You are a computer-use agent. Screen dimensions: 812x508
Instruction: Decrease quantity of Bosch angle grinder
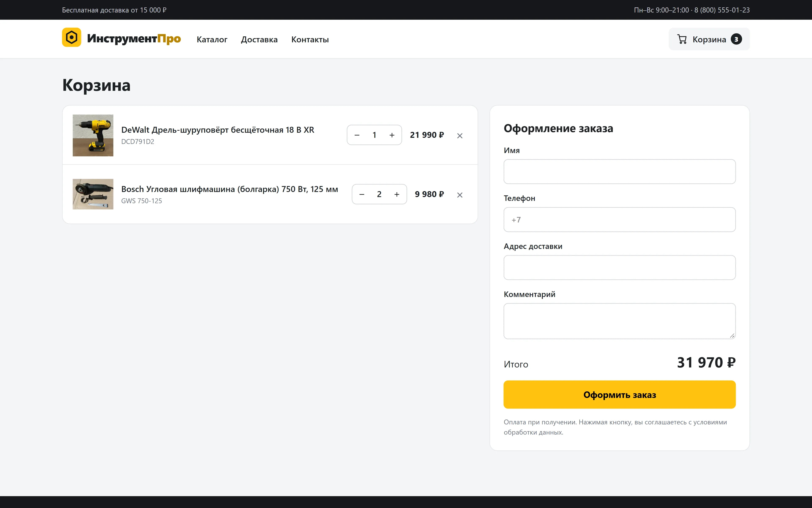click(x=362, y=194)
